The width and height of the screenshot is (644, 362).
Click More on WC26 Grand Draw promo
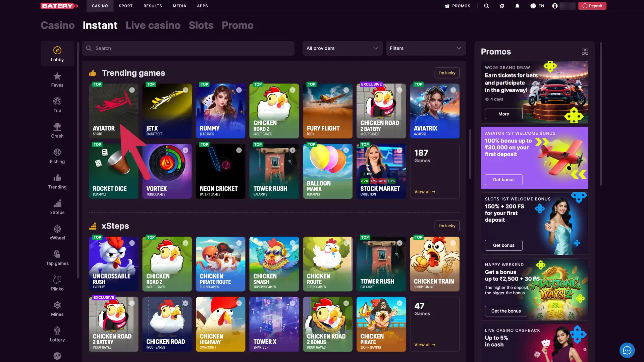(x=503, y=114)
